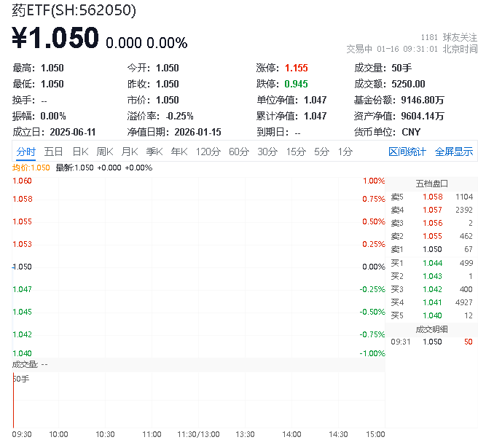Open the 季K chart tab

154,152
